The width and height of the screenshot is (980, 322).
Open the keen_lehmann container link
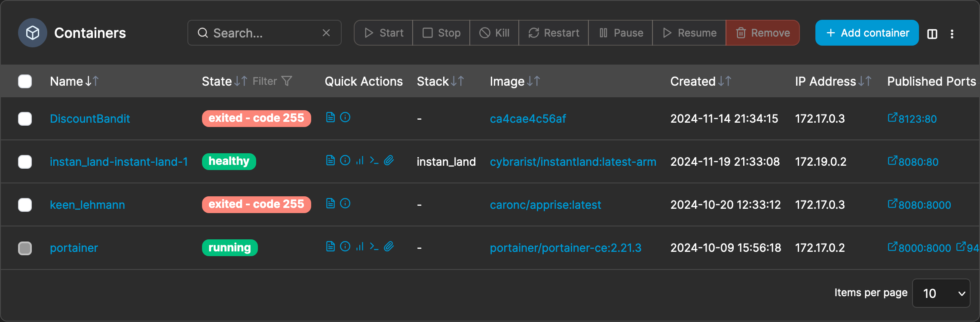[x=87, y=205]
